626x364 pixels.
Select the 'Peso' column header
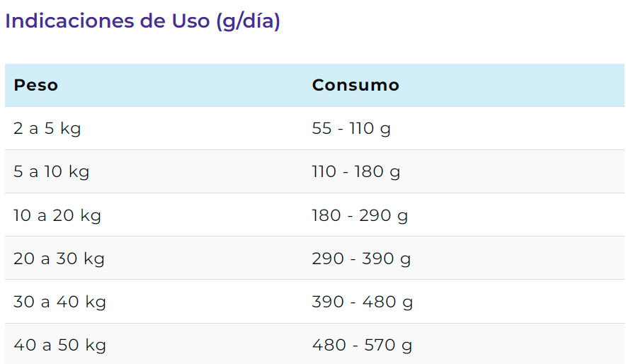[x=36, y=86]
